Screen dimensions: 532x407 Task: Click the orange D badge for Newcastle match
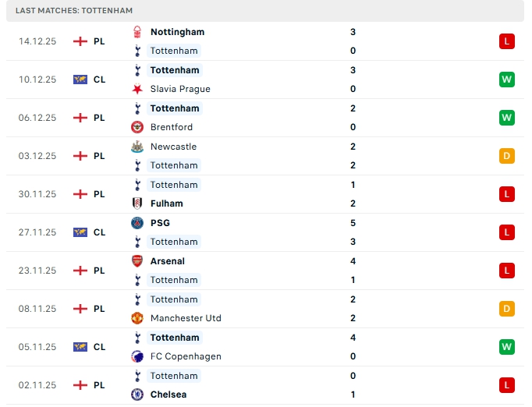pos(507,156)
